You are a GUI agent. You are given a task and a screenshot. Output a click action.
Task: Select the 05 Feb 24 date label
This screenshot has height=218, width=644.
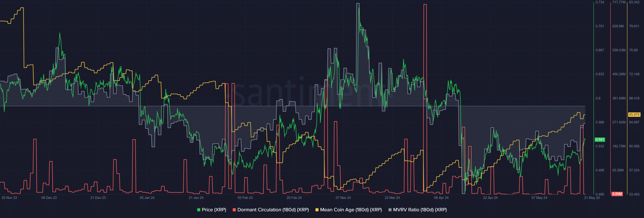pos(245,198)
